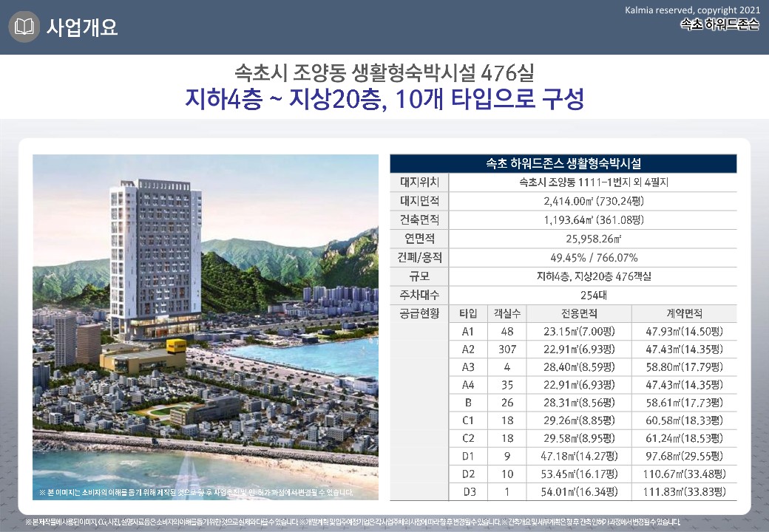This screenshot has width=769, height=532.
Task: Select address 속초시 조양동 1111-1번지 외 4필지
Action: [x=594, y=183]
